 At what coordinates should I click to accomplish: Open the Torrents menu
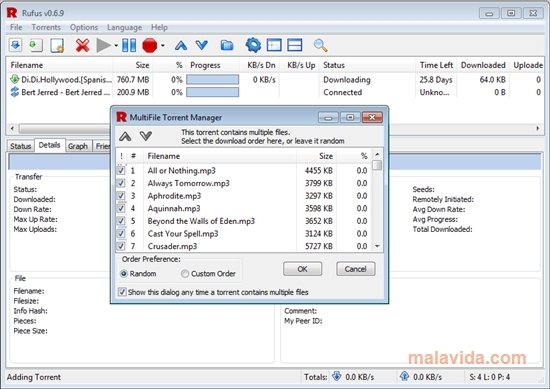coord(46,27)
